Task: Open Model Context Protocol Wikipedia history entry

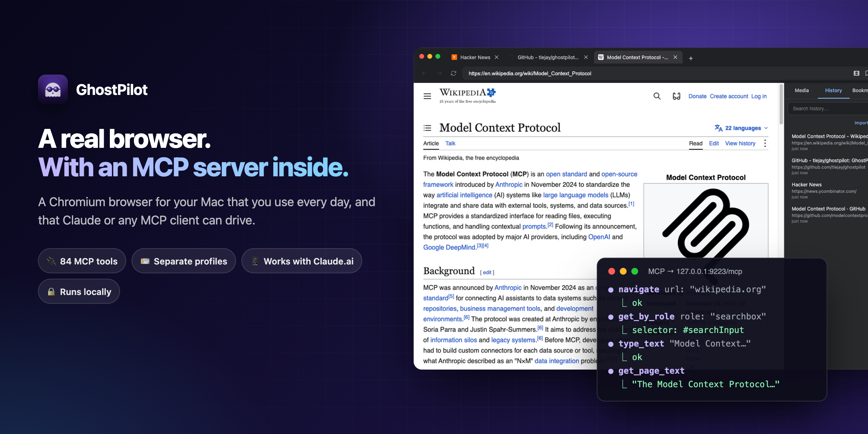Action: (x=830, y=142)
